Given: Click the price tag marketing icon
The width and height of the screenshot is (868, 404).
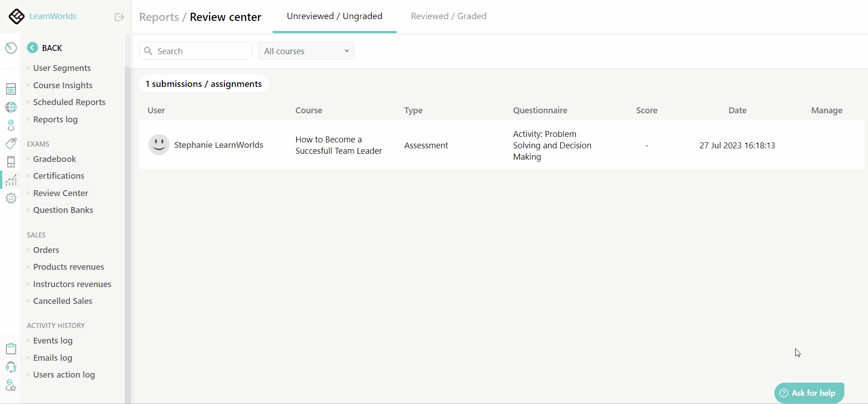Looking at the screenshot, I should coord(11,143).
